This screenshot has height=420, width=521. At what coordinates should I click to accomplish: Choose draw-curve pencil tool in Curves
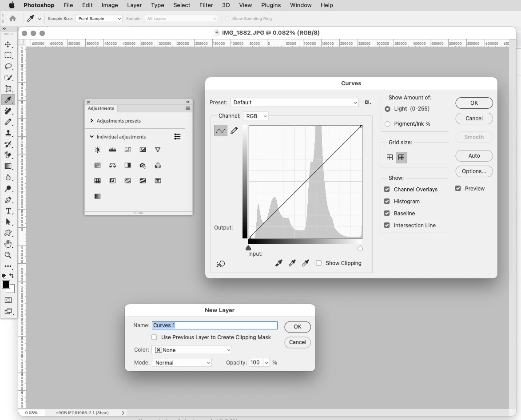[234, 131]
